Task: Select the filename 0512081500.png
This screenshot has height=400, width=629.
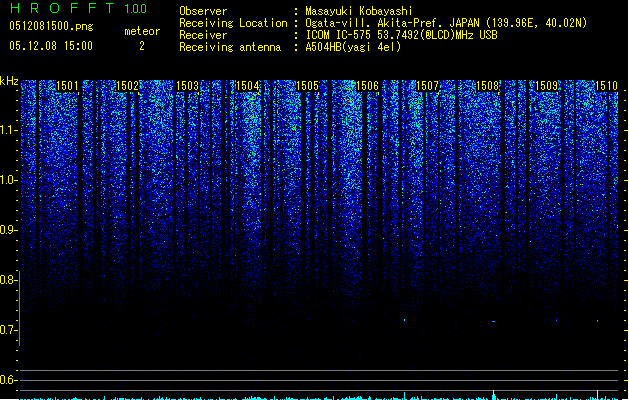Action: (51, 26)
